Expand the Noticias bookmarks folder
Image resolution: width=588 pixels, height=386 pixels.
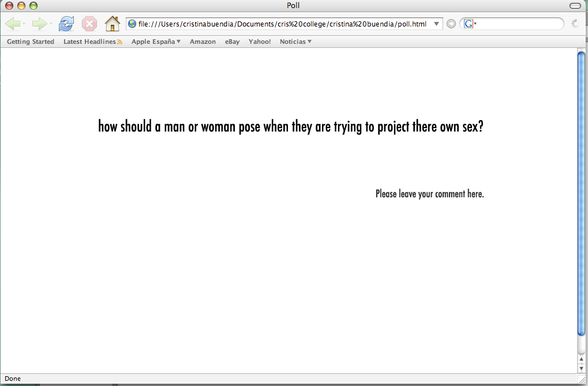tap(295, 42)
